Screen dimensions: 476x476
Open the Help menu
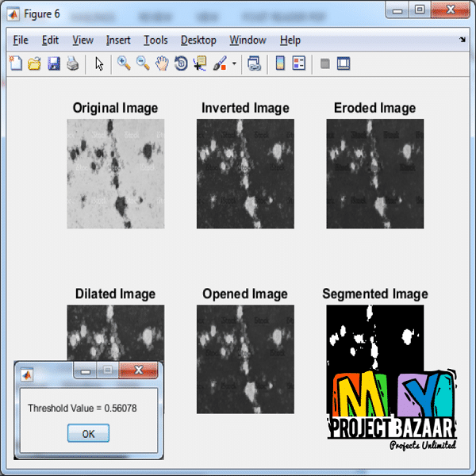290,40
